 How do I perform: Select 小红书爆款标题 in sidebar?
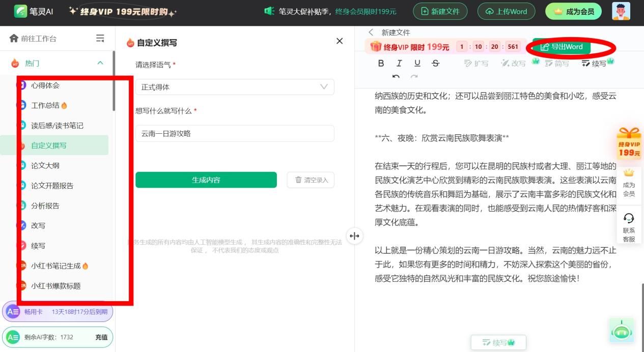pyautogui.click(x=55, y=286)
